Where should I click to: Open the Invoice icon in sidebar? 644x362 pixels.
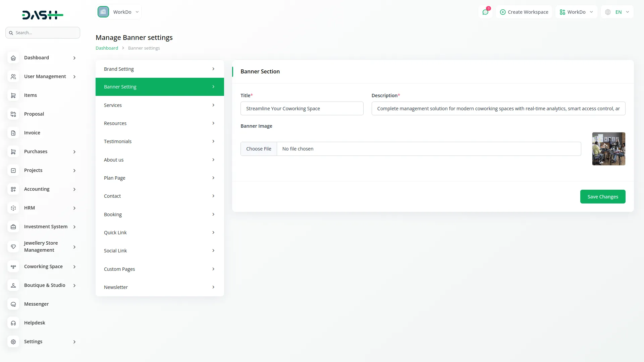pyautogui.click(x=13, y=133)
